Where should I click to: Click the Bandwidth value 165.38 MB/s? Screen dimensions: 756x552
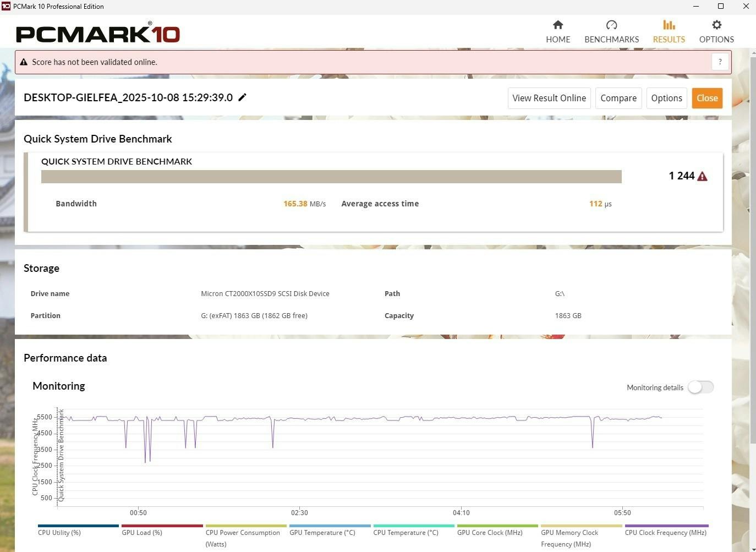click(x=304, y=204)
